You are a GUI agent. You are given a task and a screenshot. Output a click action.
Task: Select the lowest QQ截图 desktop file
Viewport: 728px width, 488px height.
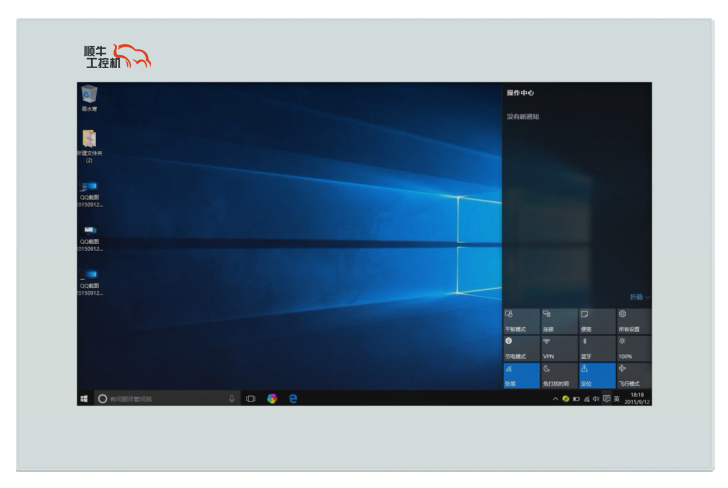(x=89, y=283)
